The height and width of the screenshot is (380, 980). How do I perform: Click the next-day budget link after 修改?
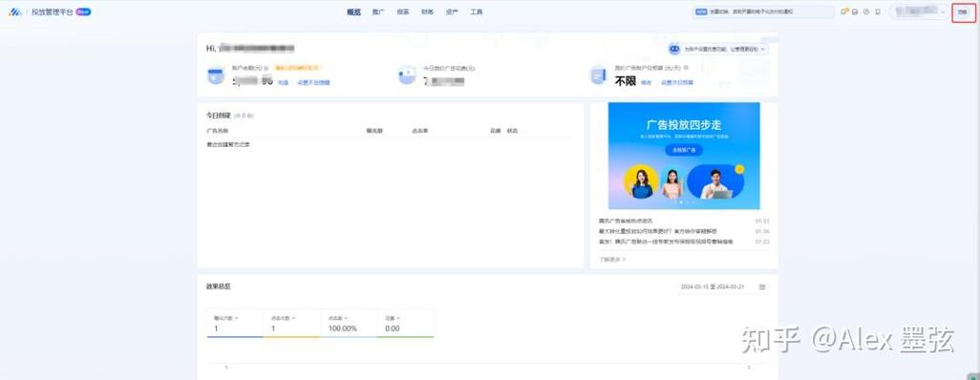(x=677, y=82)
